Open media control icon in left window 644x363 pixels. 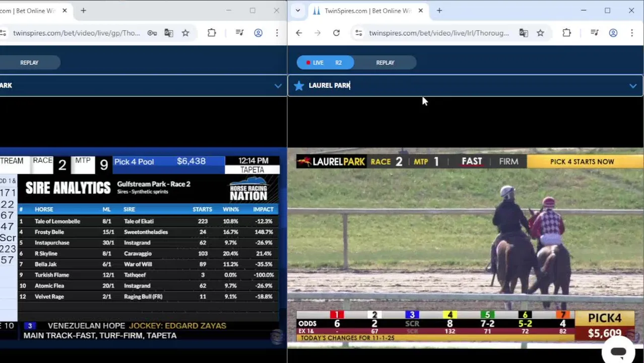click(239, 33)
